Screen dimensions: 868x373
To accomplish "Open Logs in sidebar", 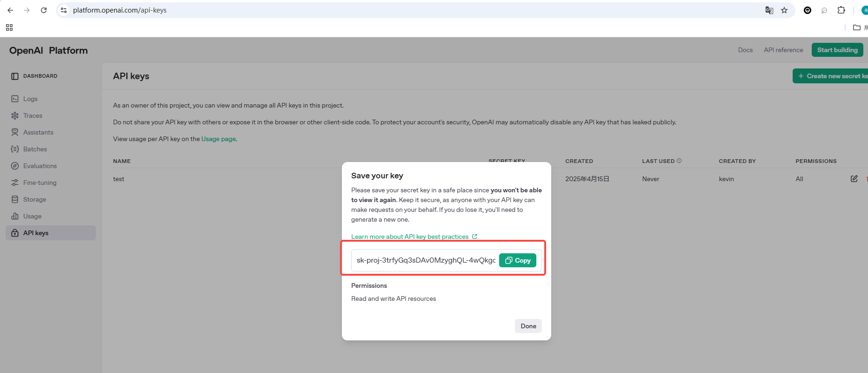I will 30,99.
